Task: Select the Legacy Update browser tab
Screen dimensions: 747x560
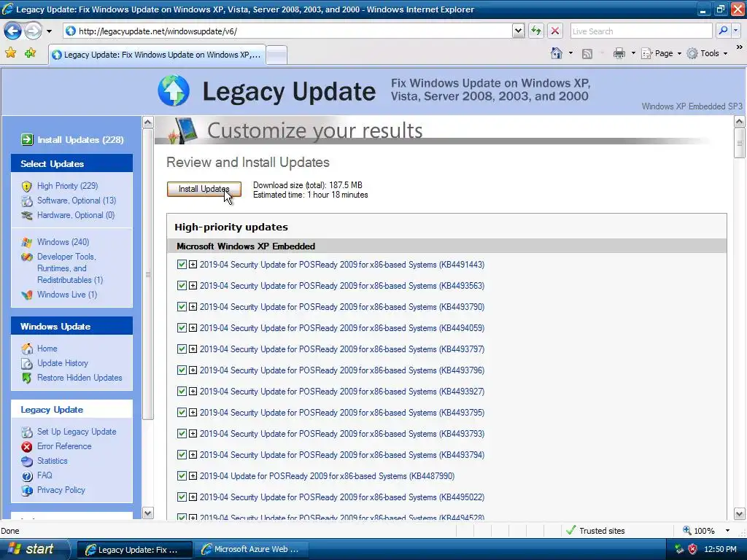Action: pyautogui.click(x=156, y=55)
